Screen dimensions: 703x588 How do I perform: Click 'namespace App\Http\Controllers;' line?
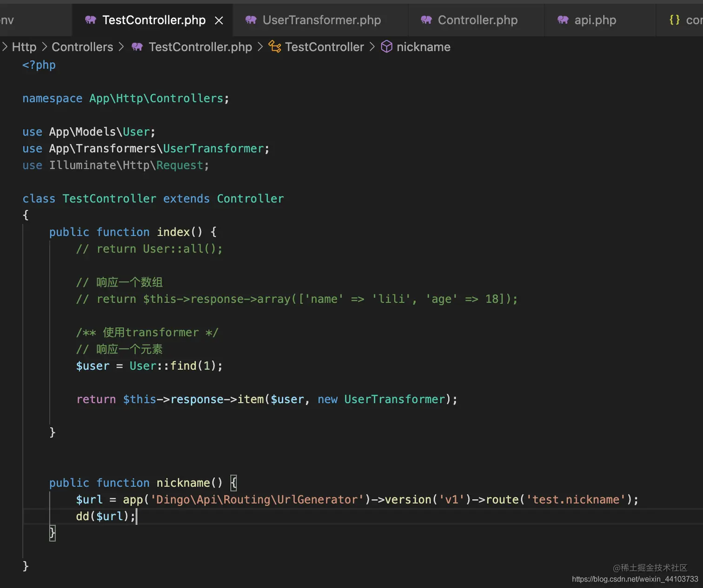click(x=126, y=99)
